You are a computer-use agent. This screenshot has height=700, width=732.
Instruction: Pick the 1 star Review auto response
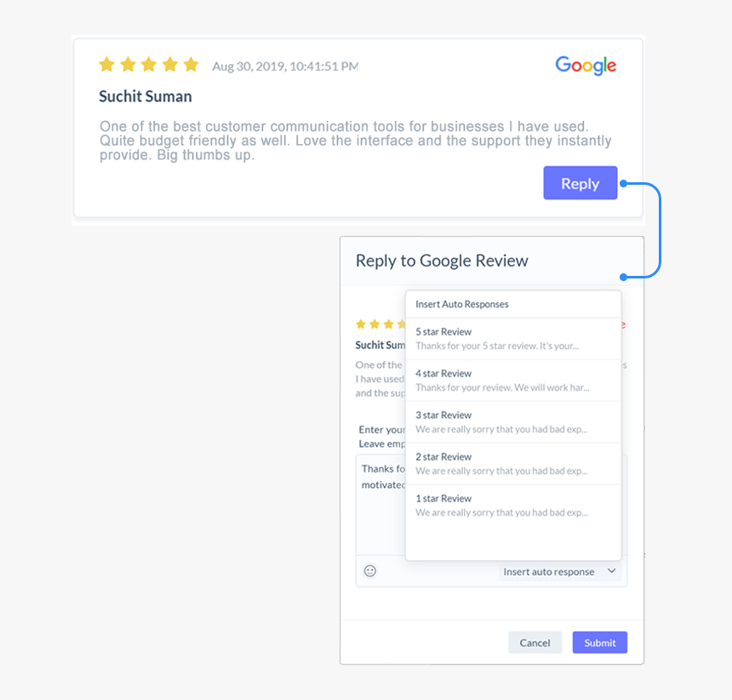[x=513, y=505]
